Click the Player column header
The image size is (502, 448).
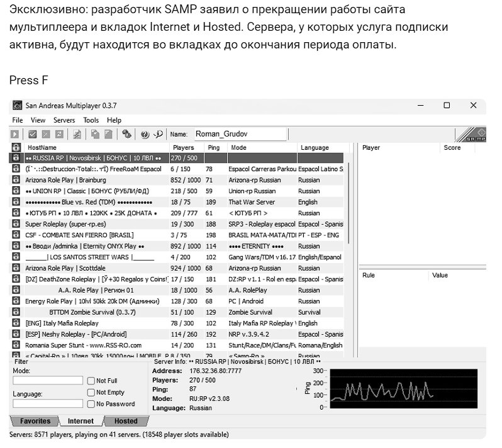click(400, 148)
